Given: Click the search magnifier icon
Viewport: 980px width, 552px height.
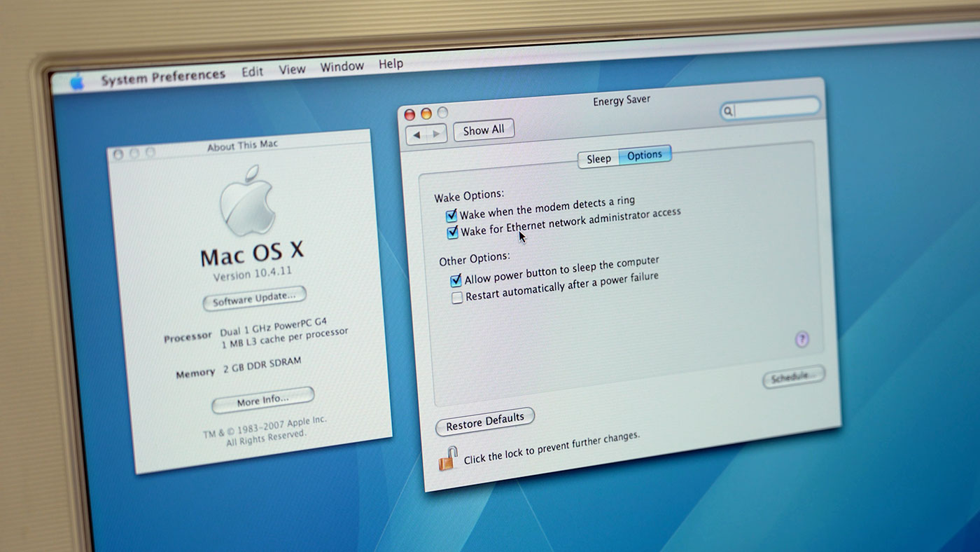Looking at the screenshot, I should point(728,111).
